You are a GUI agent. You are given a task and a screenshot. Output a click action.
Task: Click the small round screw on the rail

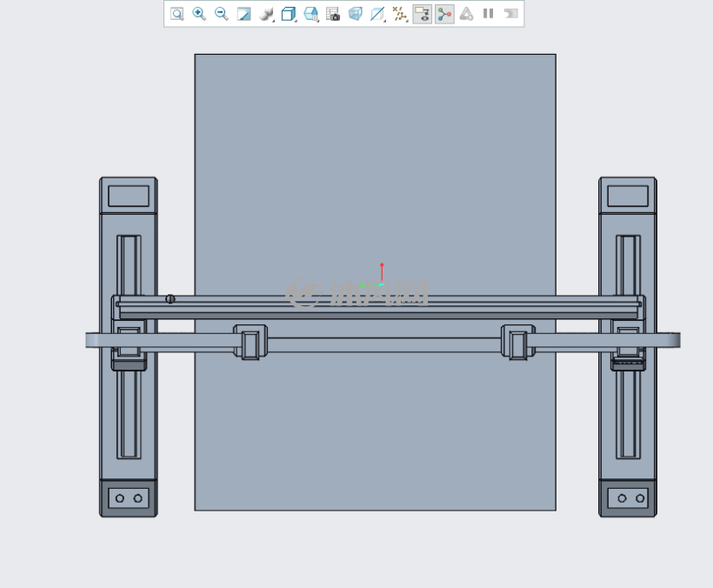[x=170, y=298]
